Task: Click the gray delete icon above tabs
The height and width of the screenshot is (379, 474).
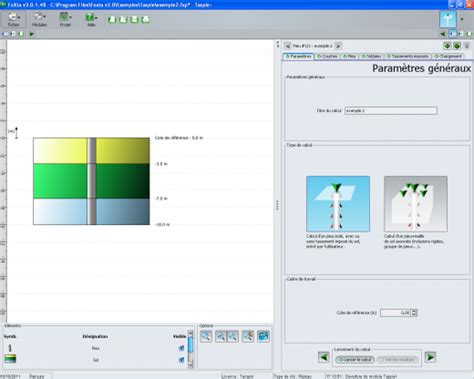Action: coord(467,46)
